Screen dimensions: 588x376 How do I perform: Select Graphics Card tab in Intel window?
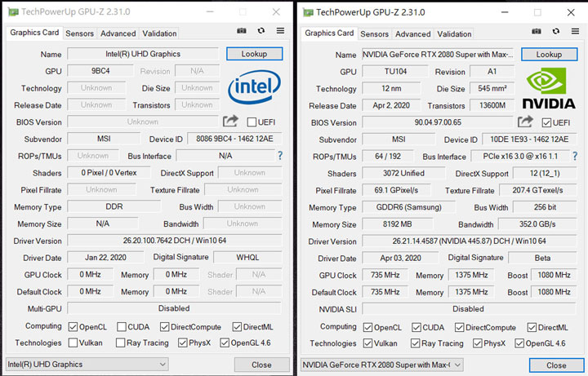34,33
